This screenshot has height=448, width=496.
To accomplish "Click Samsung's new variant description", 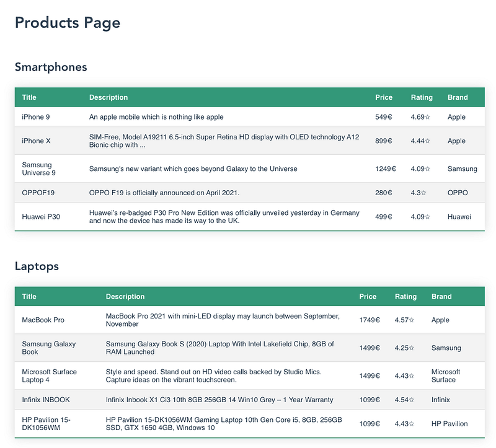I will (193, 169).
